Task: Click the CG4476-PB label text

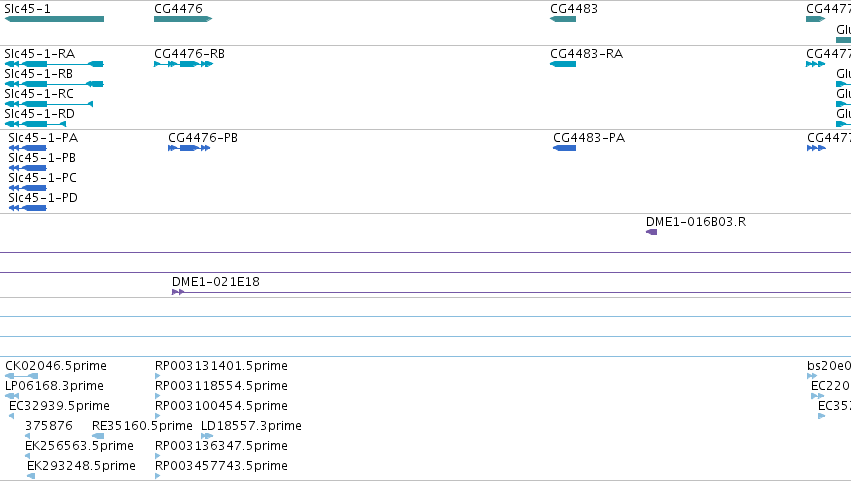Action: [x=203, y=138]
